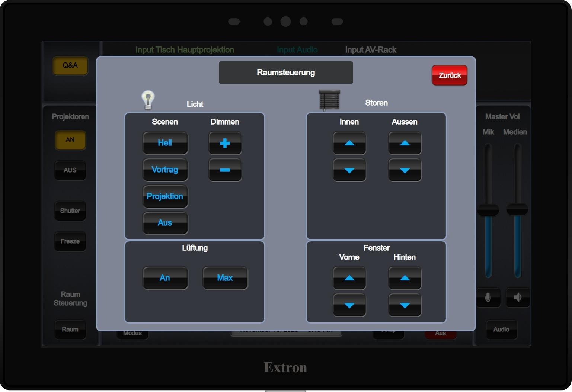Decrease light dimming with the minus button
The height and width of the screenshot is (392, 572).
pyautogui.click(x=225, y=170)
